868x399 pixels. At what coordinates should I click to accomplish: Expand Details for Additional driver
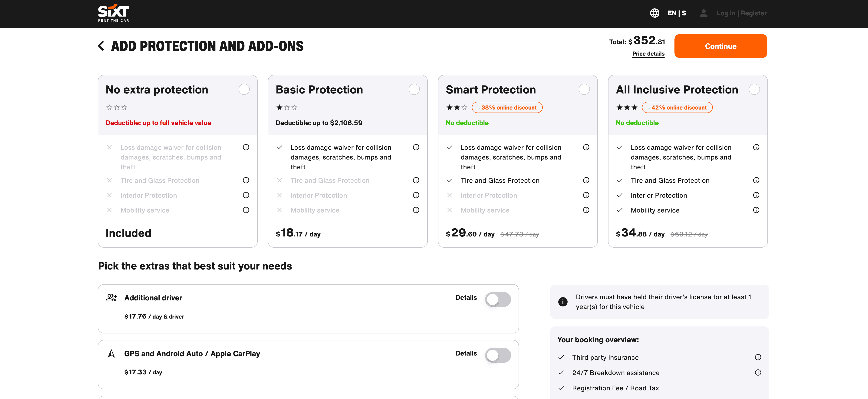click(x=466, y=297)
